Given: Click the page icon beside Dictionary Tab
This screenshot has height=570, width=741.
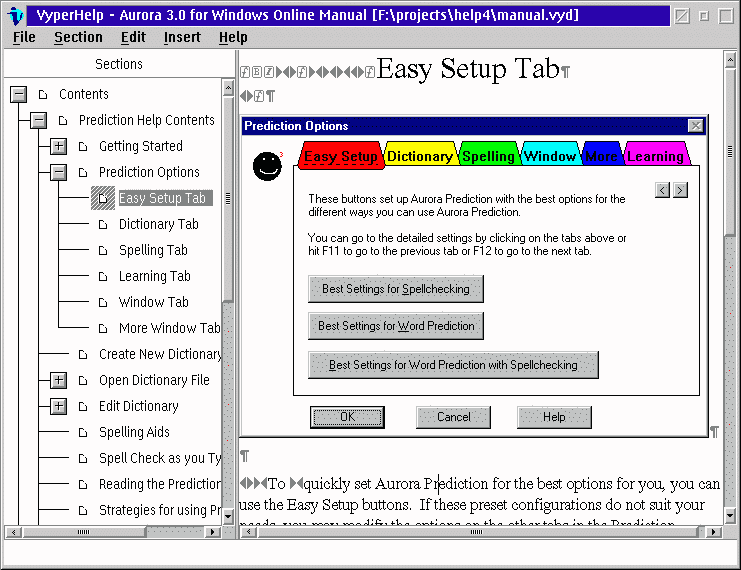Looking at the screenshot, I should tap(103, 225).
